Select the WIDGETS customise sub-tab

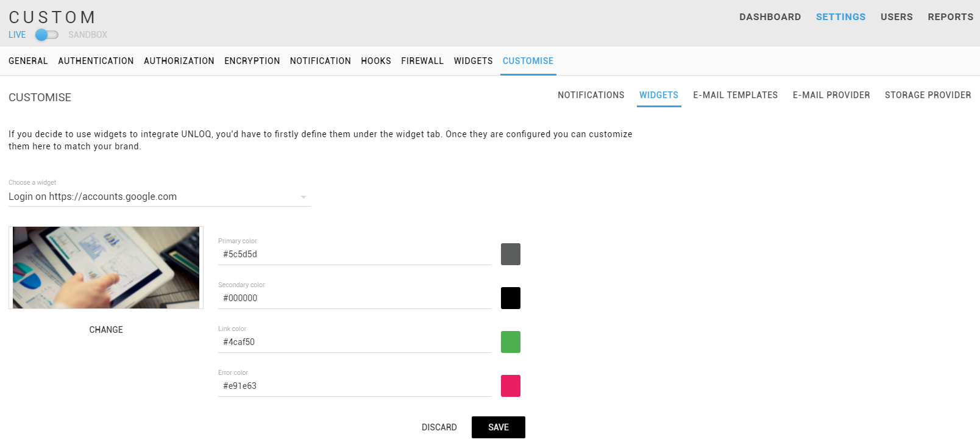tap(659, 95)
